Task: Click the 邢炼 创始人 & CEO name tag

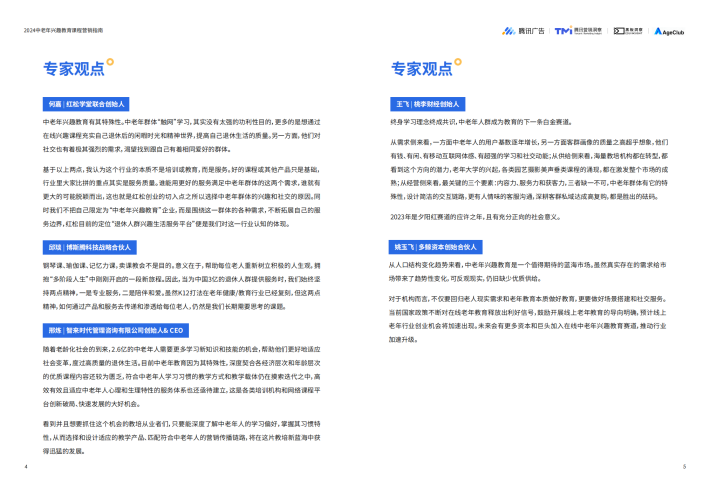Action: [x=111, y=329]
